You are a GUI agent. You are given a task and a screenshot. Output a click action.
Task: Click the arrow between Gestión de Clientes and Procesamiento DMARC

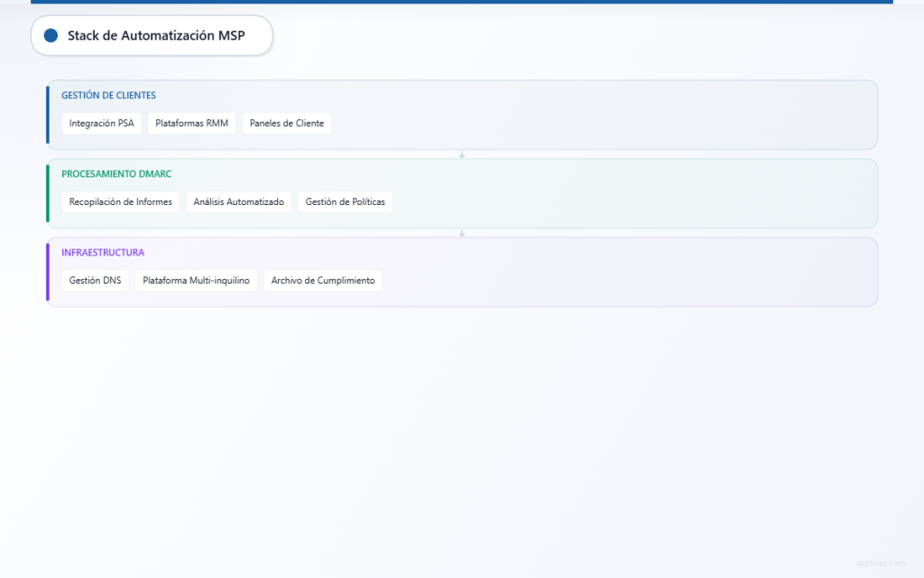462,154
